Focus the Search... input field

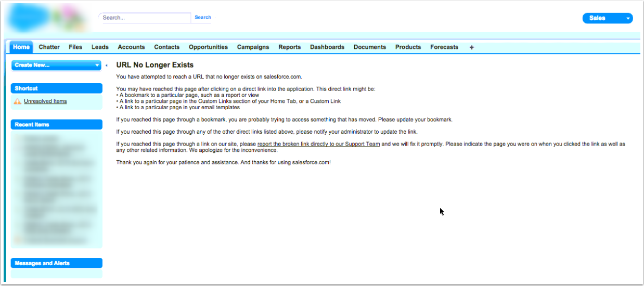coord(145,18)
